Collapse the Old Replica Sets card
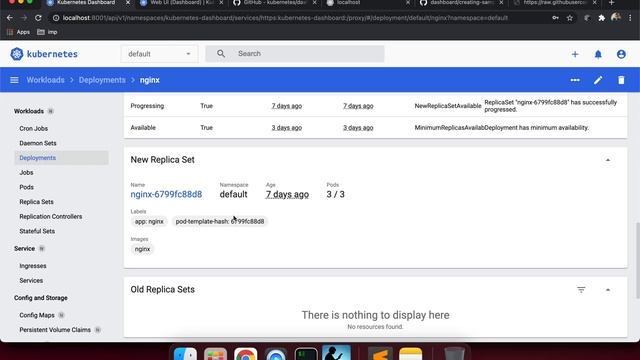 [x=608, y=290]
